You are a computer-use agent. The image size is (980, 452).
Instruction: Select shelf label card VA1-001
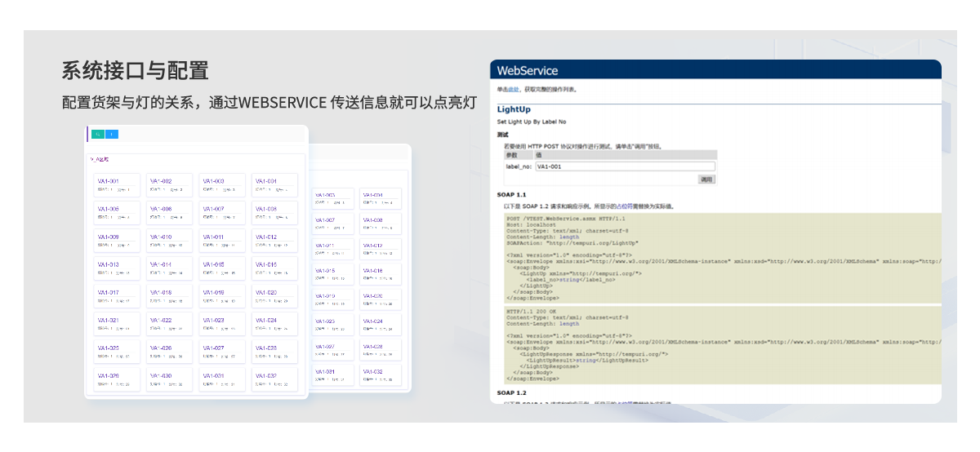click(x=117, y=184)
